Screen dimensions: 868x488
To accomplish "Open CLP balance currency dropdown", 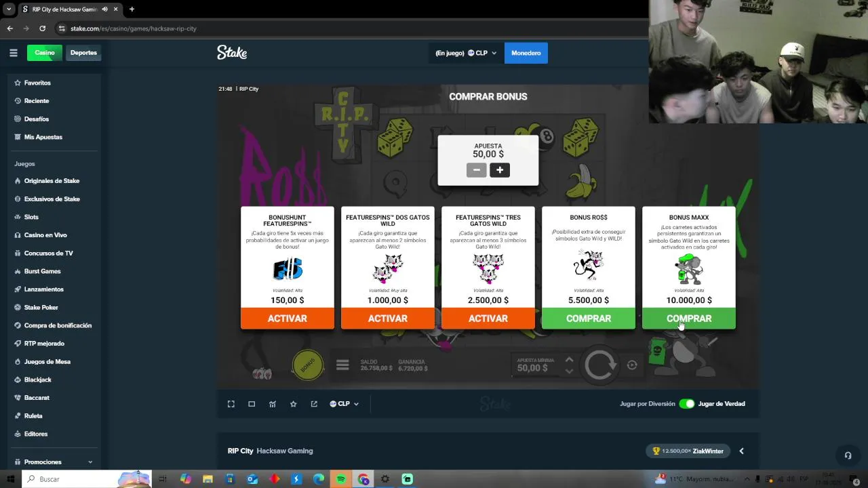I will pyautogui.click(x=466, y=53).
